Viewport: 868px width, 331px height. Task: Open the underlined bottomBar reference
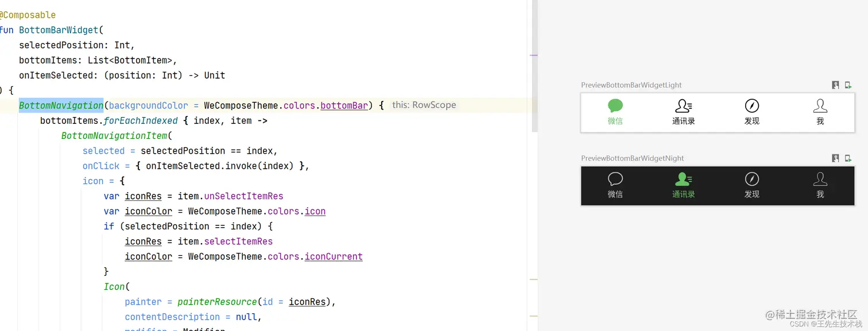[x=344, y=106]
